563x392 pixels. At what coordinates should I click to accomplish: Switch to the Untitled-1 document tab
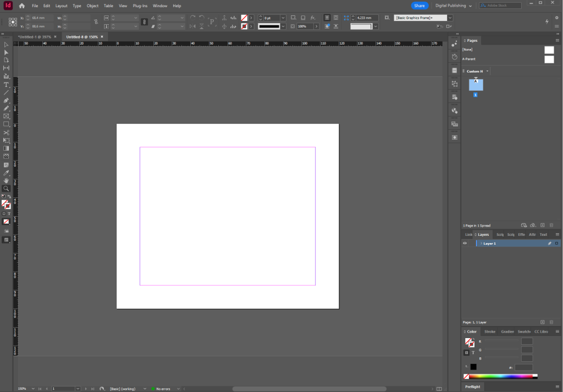click(34, 37)
